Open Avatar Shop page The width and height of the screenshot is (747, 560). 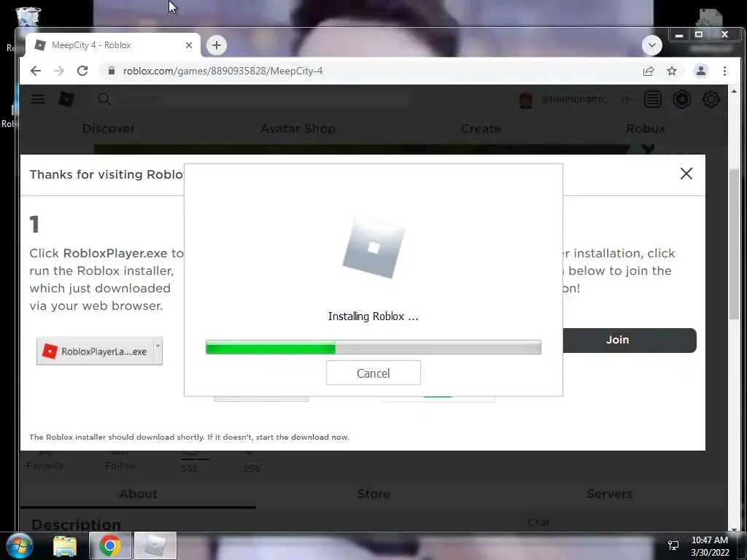tap(298, 128)
